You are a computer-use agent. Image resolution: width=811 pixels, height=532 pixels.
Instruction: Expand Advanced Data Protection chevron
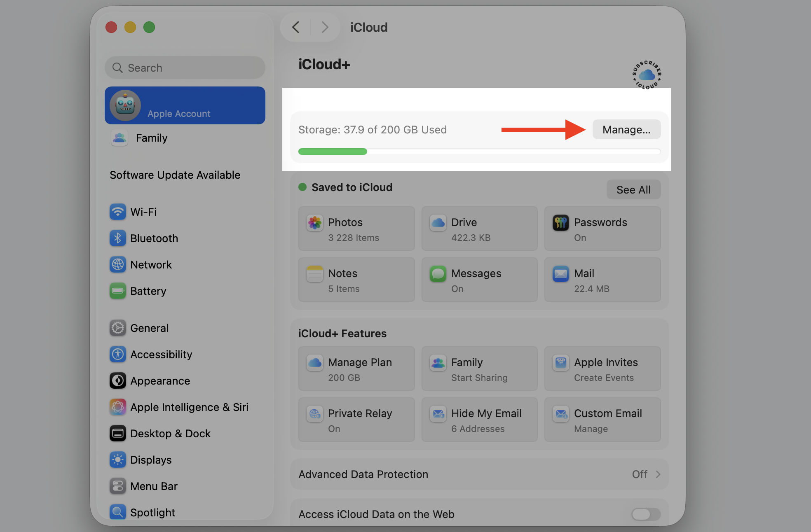pyautogui.click(x=658, y=474)
